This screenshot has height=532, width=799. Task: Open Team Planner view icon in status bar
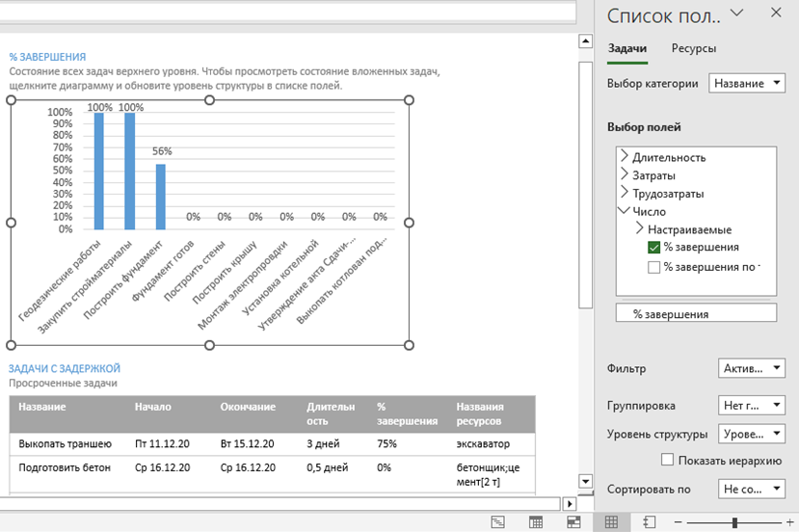click(573, 521)
